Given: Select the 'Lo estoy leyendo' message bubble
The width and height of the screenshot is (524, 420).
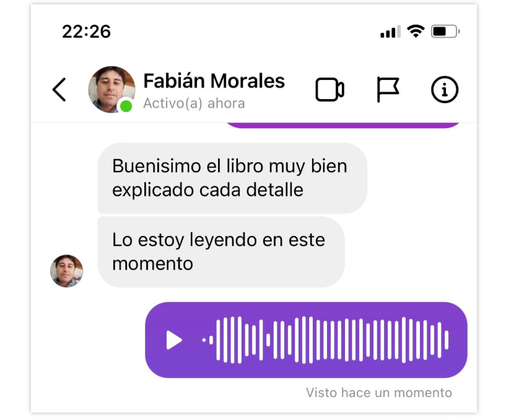Looking at the screenshot, I should pos(221,252).
